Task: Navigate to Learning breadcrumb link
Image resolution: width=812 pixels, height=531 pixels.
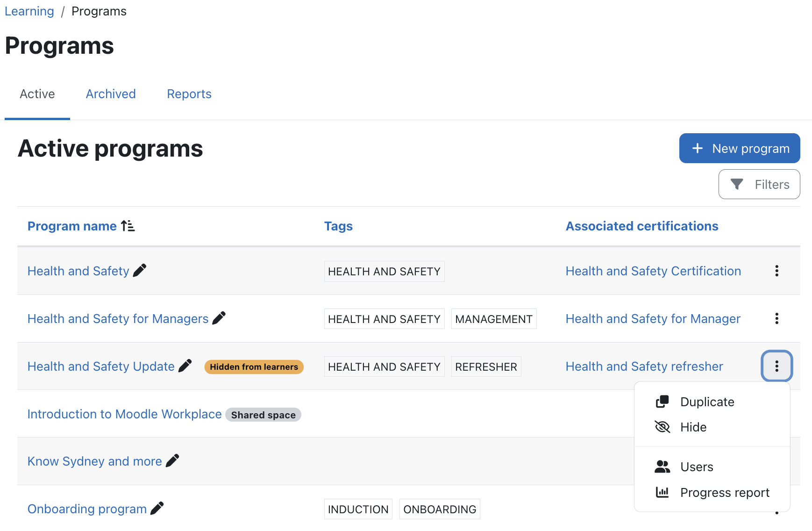Action: click(29, 11)
